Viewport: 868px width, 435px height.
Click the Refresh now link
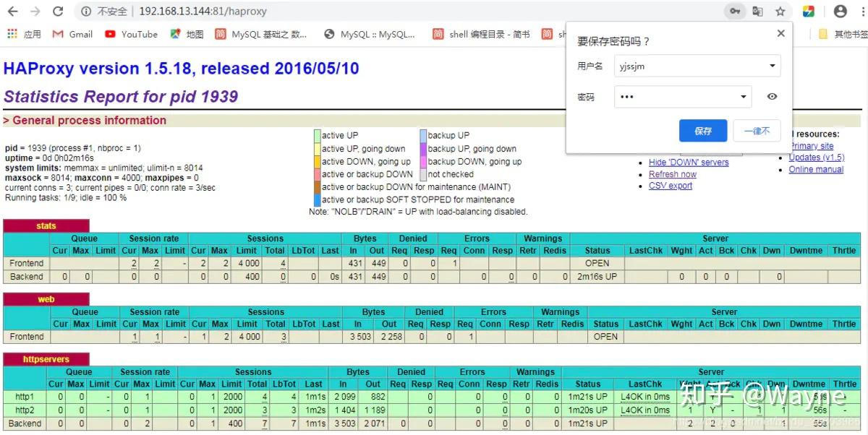coord(671,174)
